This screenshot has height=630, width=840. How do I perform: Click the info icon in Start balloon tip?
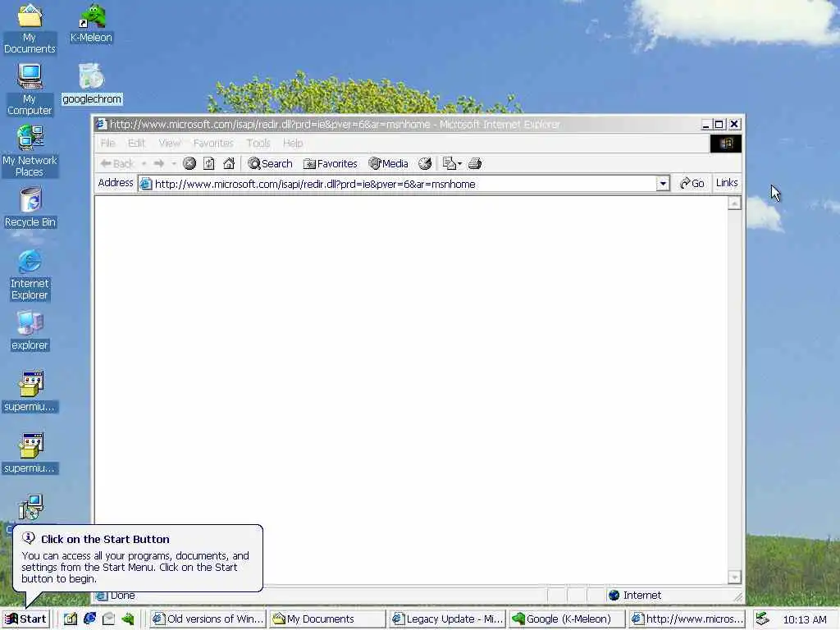[29, 538]
